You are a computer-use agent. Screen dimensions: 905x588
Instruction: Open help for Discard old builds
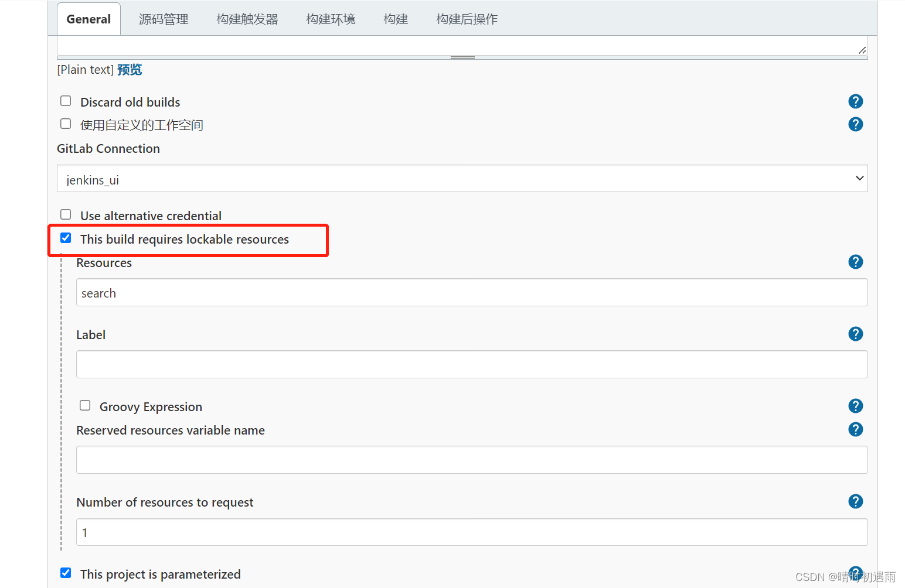click(855, 101)
